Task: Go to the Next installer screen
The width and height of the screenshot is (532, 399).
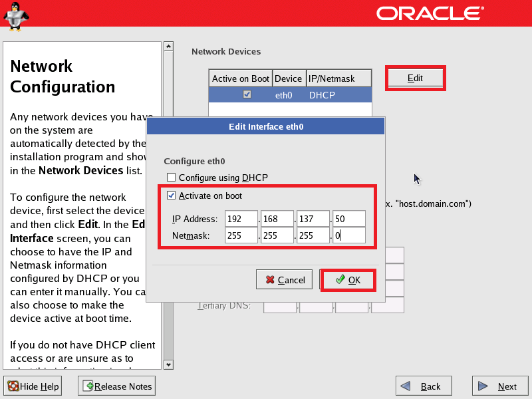Action: click(500, 386)
